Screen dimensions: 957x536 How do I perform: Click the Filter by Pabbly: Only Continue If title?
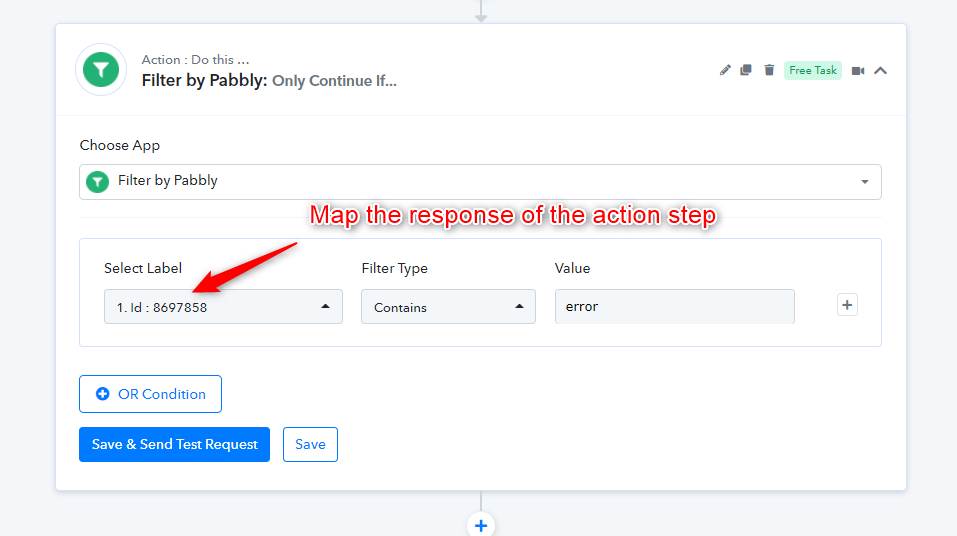[269, 81]
